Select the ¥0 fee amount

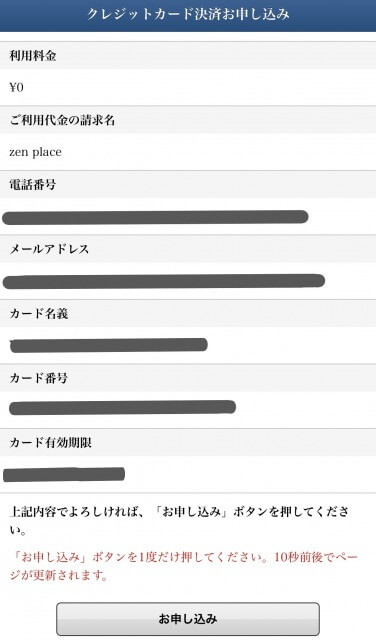pos(16,87)
